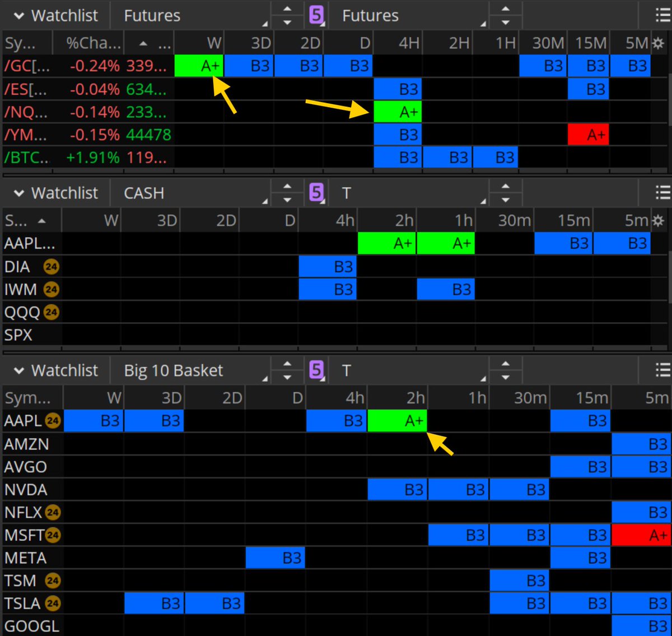This screenshot has width=672, height=636.
Task: Open the Big 10 Basket watchlist hamburger menu
Action: click(x=662, y=370)
